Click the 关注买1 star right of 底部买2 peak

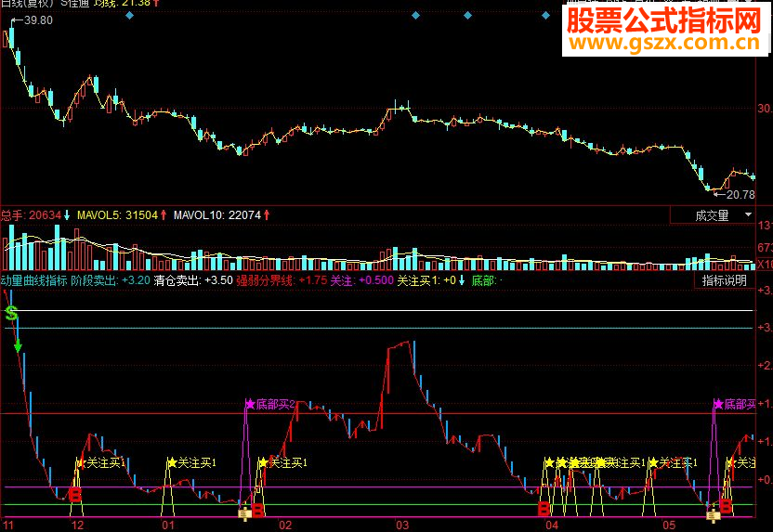point(263,462)
